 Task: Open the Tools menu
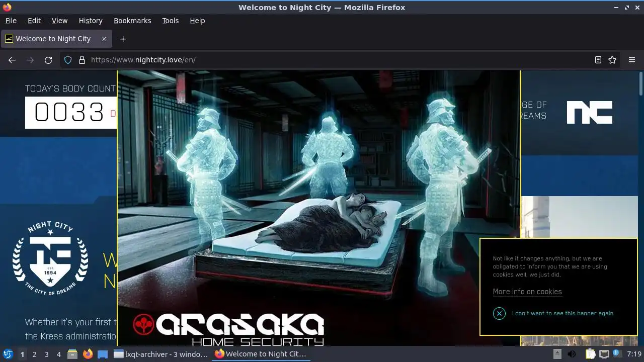pos(170,21)
